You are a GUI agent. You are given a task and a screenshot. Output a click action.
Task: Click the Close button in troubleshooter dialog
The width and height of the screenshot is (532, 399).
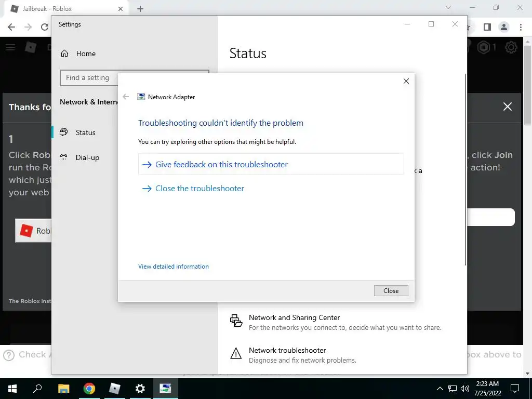tap(391, 291)
